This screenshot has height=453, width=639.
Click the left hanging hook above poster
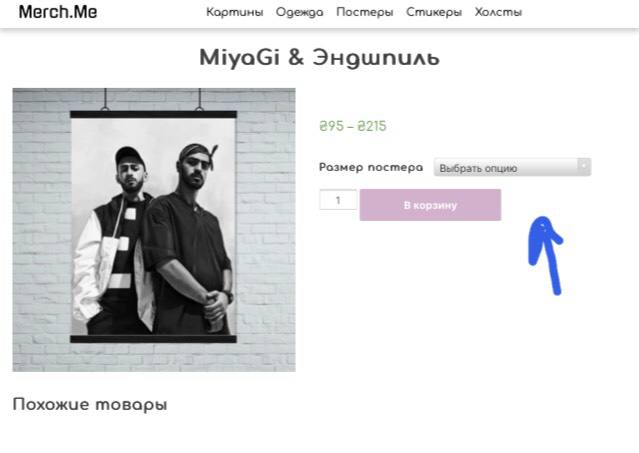pyautogui.click(x=105, y=99)
